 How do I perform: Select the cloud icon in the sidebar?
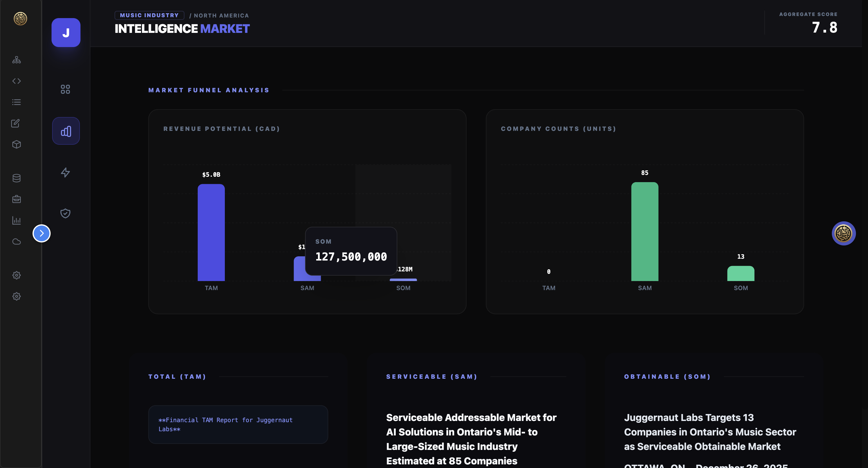[x=17, y=242]
